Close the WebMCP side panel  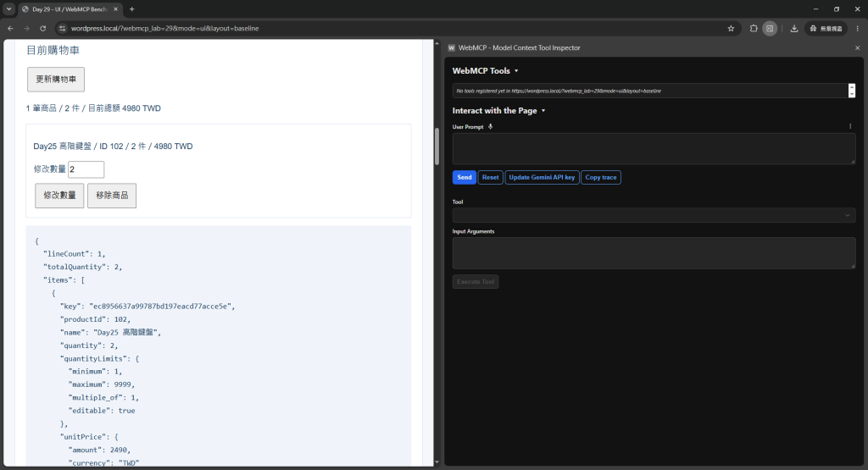tap(858, 48)
